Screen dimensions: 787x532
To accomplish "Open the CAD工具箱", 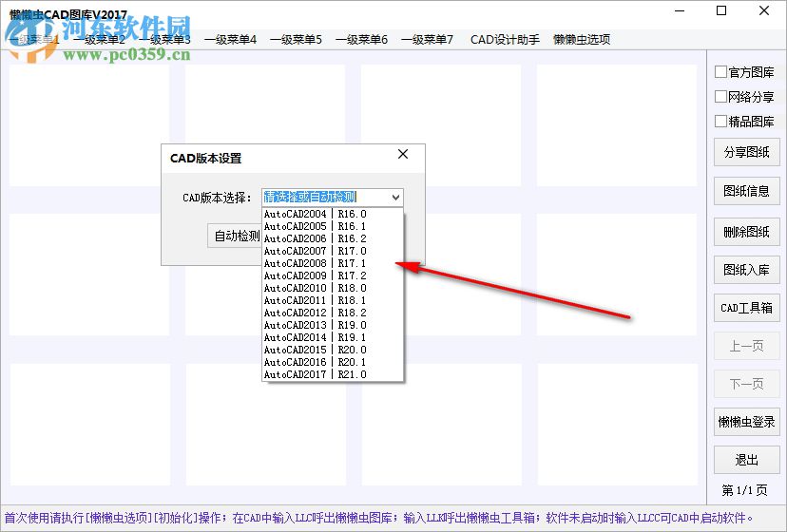I will tap(747, 308).
